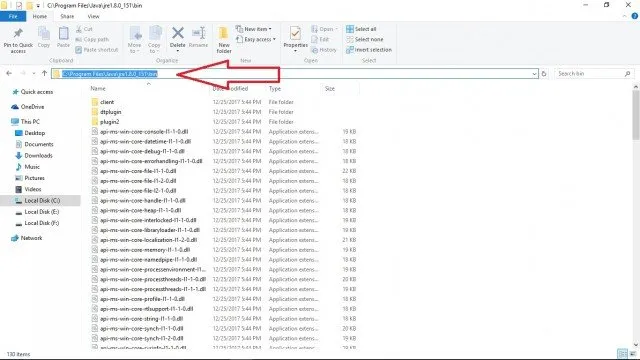Switch to the View ribbon tab
Screen dimensions: 640x360
93,16
